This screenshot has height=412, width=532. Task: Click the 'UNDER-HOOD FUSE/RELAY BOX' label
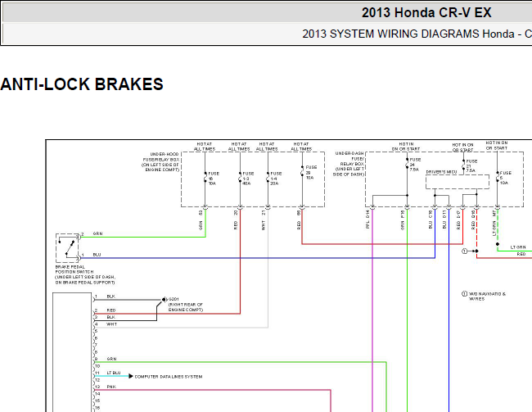tap(160, 161)
